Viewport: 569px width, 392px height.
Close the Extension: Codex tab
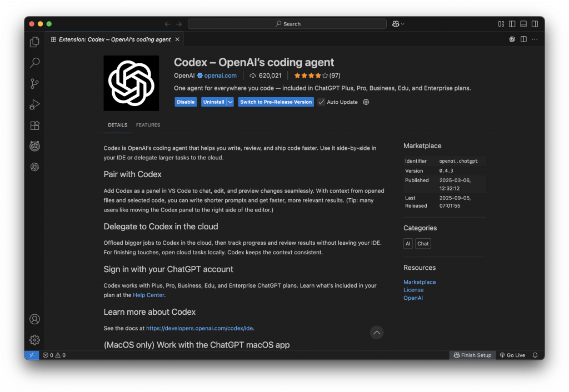point(177,39)
